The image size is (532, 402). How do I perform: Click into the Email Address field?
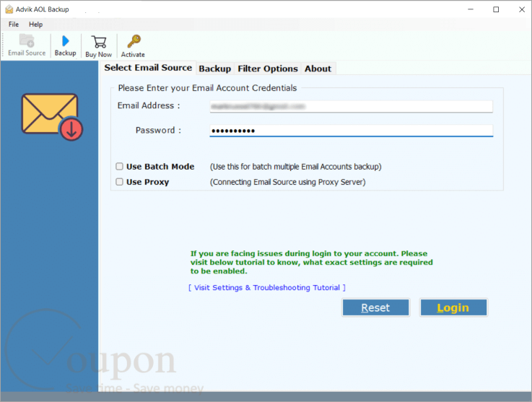pos(351,107)
